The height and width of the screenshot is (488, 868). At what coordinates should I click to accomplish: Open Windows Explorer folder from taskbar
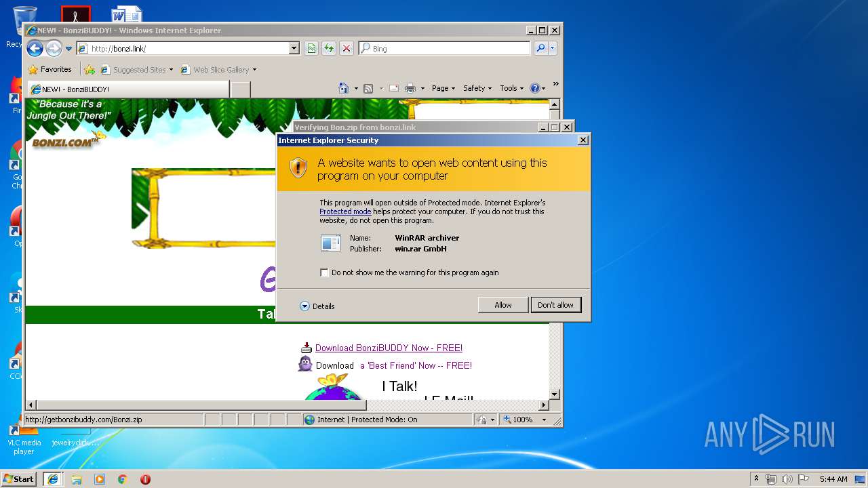click(x=77, y=479)
